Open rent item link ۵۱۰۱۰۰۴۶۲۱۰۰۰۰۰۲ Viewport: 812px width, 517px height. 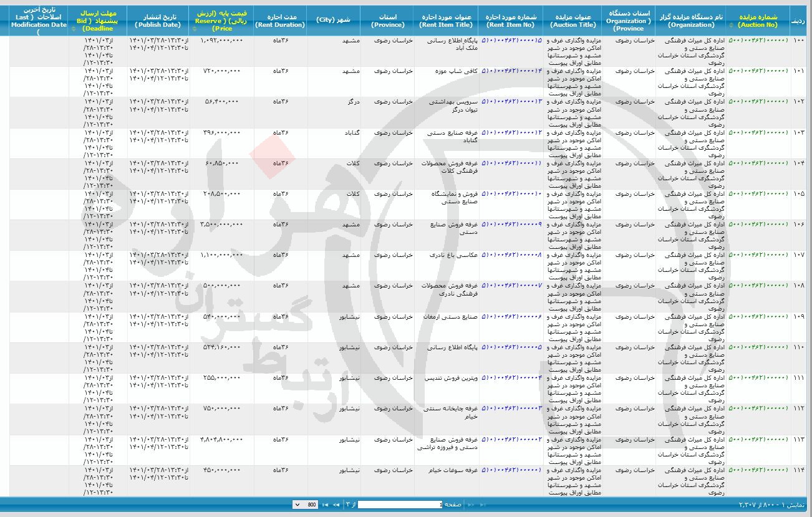tap(511, 439)
